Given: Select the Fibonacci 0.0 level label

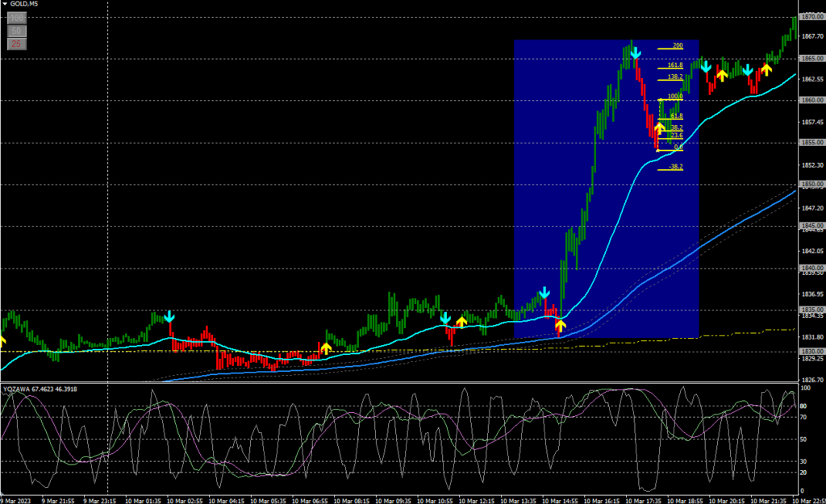Looking at the screenshot, I should pyautogui.click(x=678, y=147).
